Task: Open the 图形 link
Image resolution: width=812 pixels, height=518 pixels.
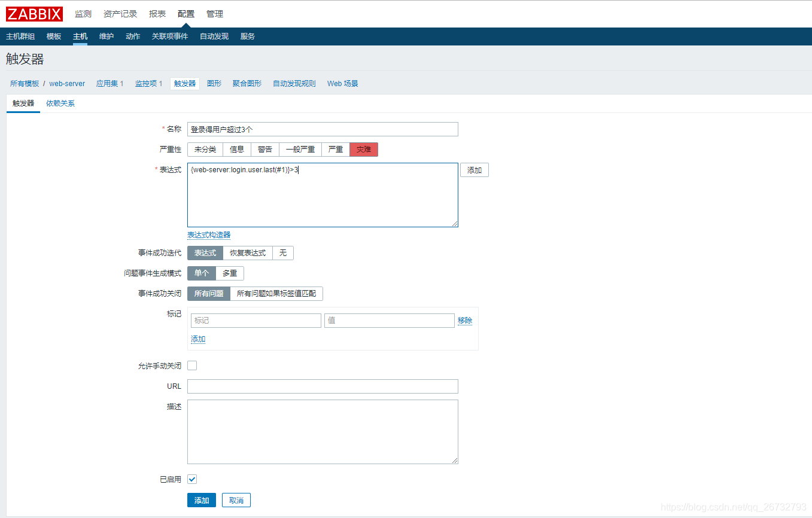Action: point(214,84)
